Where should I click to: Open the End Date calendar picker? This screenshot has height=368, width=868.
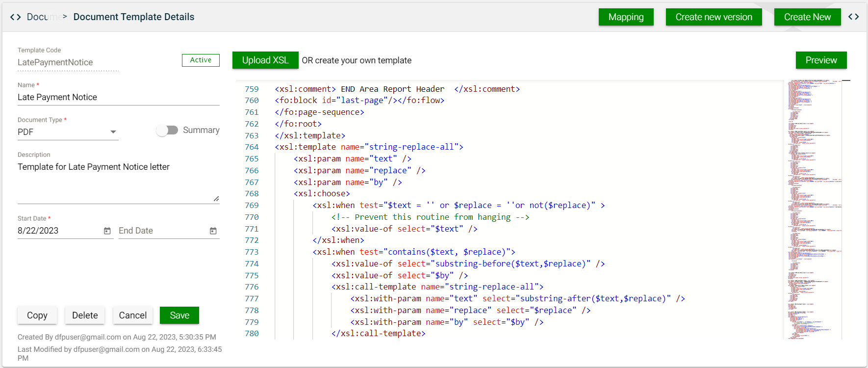click(213, 231)
